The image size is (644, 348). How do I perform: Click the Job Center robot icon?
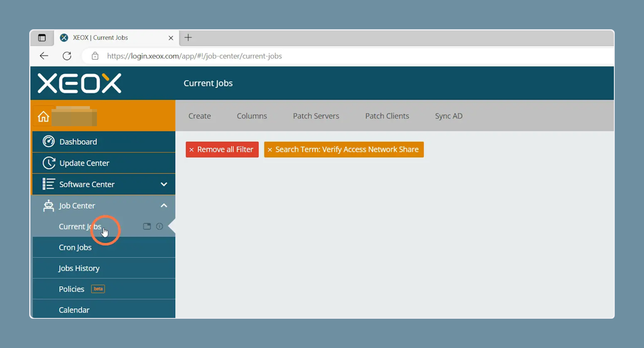pyautogui.click(x=49, y=205)
